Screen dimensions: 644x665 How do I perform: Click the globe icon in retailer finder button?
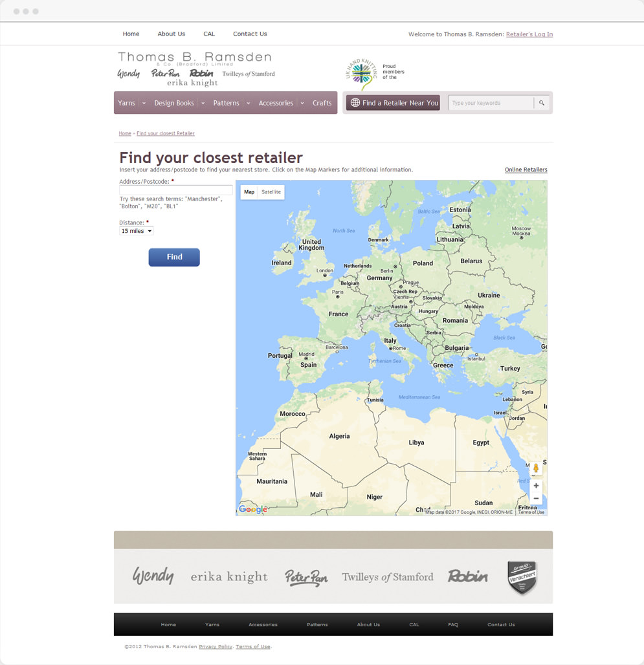point(355,103)
